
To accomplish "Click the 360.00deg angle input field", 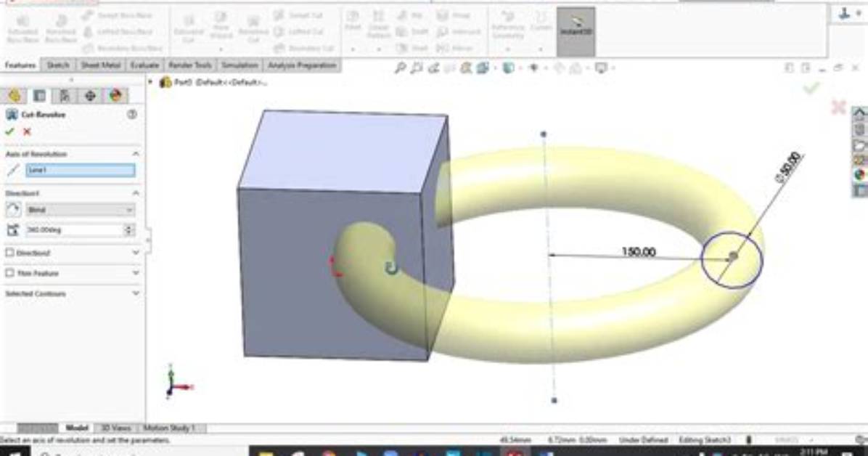I will pos(74,229).
